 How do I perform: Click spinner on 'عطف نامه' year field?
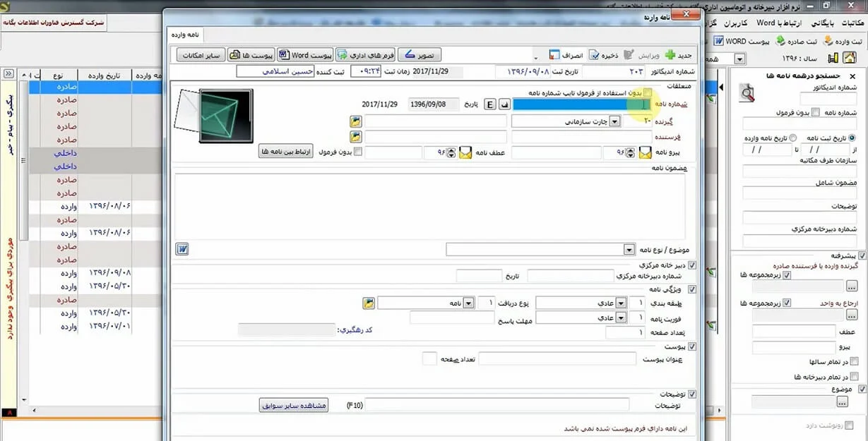453,152
